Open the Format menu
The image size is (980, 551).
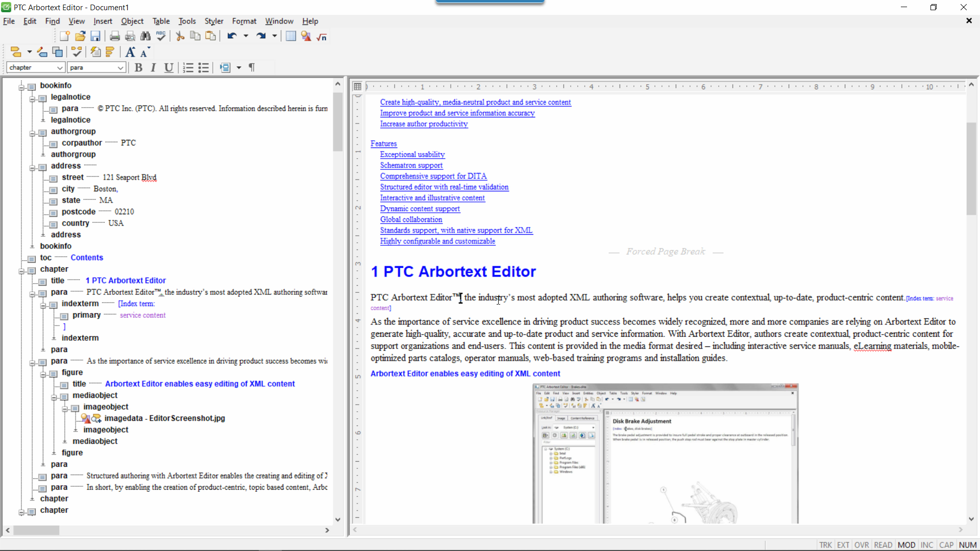pos(244,21)
